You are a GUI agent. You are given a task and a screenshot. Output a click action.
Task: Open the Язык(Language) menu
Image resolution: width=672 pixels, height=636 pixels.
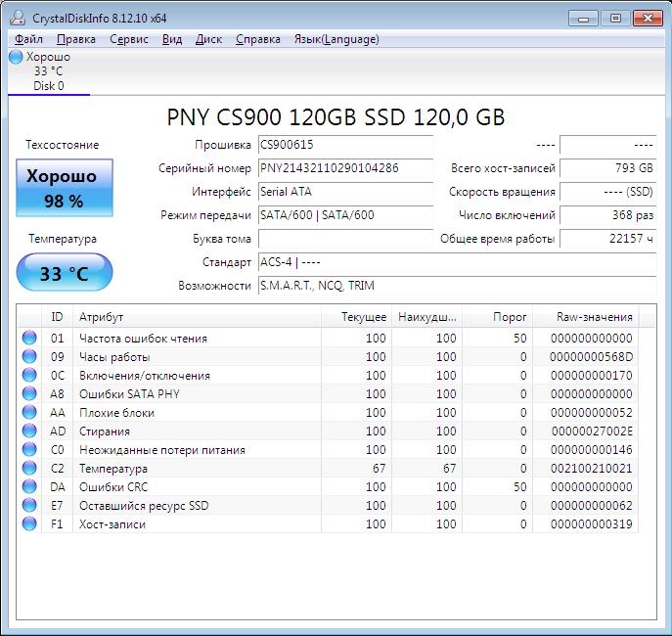336,39
